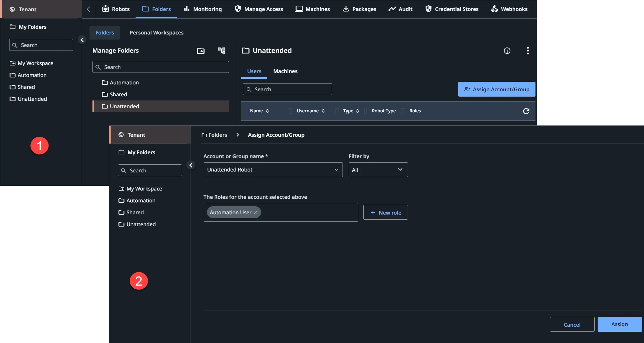Click the Assign Account/Group button
This screenshot has height=343, width=644.
[x=497, y=89]
